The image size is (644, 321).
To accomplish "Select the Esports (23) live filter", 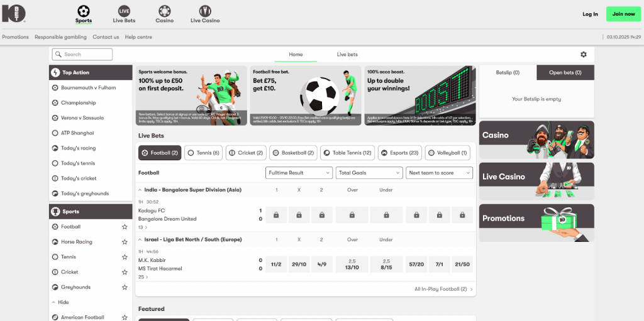I will coord(399,153).
